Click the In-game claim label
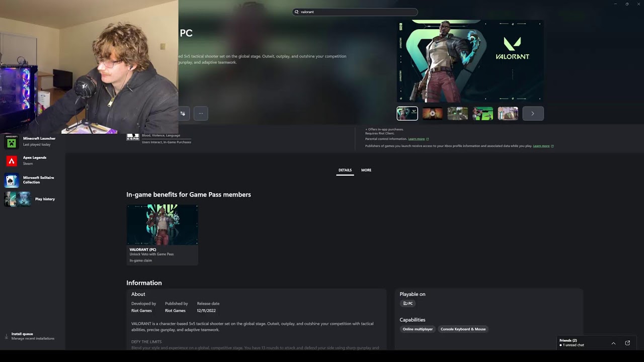 click(x=140, y=260)
